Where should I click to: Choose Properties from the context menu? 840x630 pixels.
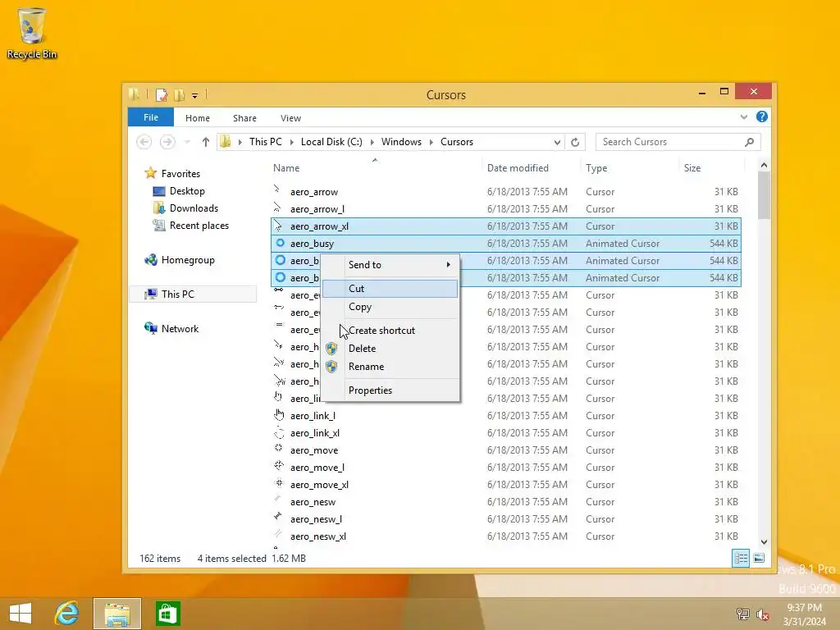pyautogui.click(x=390, y=390)
